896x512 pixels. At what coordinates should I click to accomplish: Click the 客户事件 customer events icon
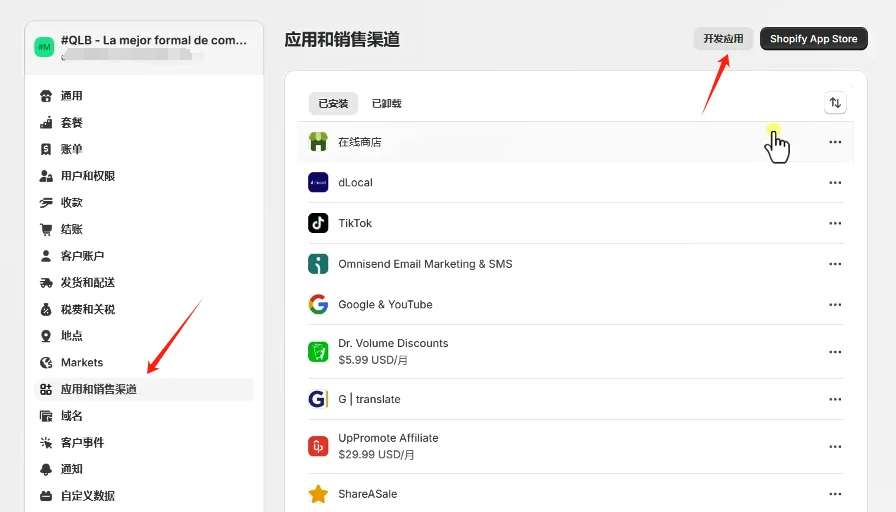pos(46,443)
